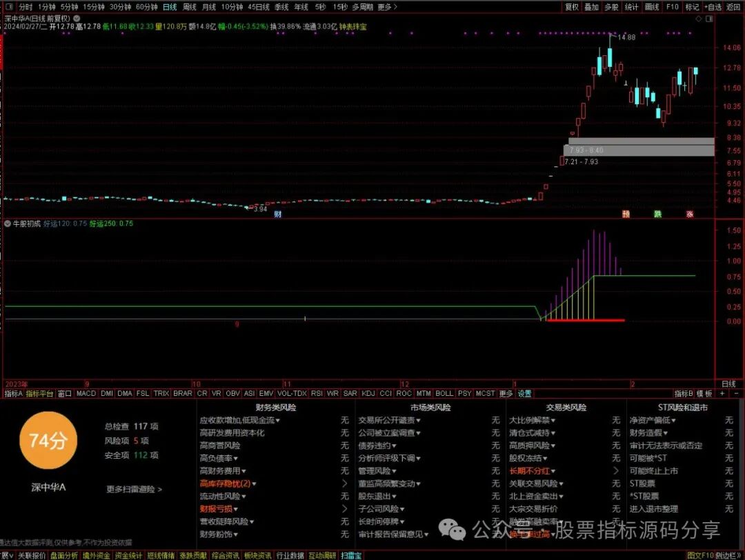Viewport: 745px width, 560px height.
Task: Expand 更多 periods in top bar
Action: coord(387,7)
